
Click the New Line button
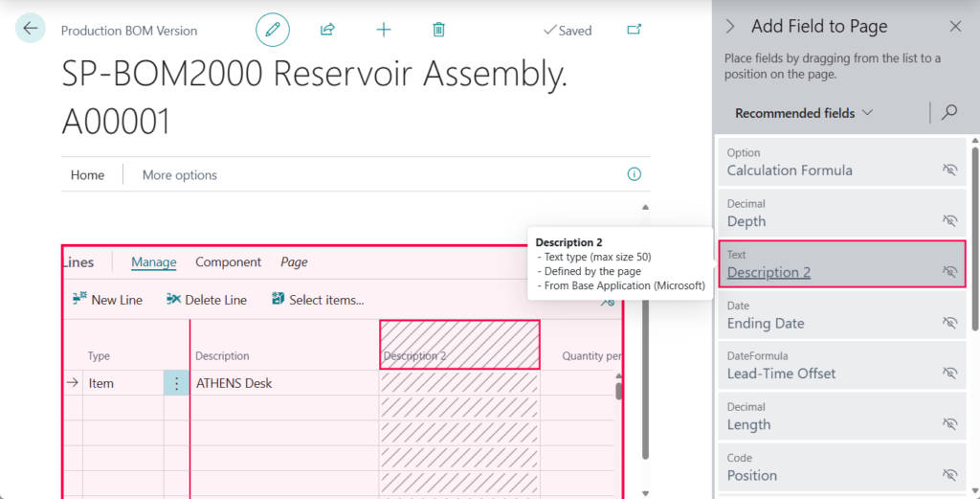pos(107,300)
